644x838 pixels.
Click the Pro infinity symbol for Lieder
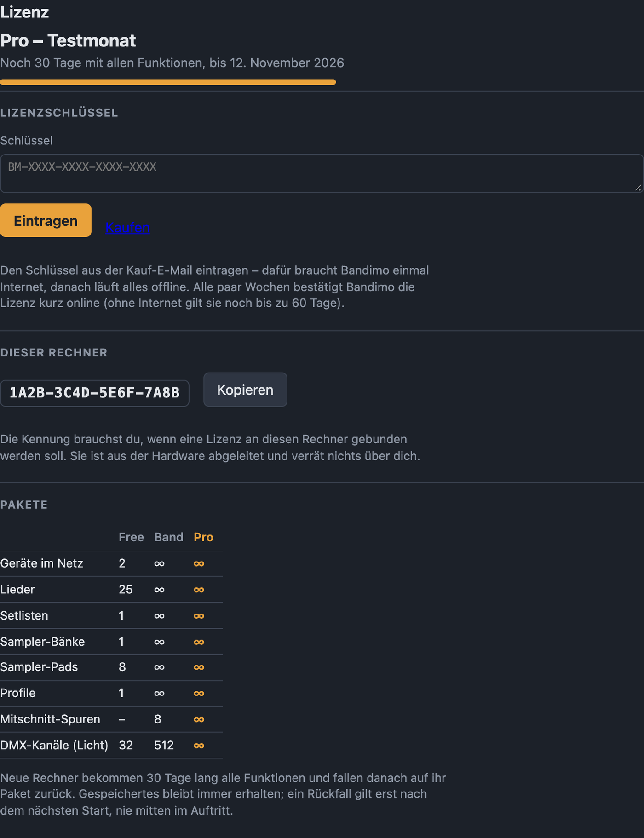coord(199,590)
